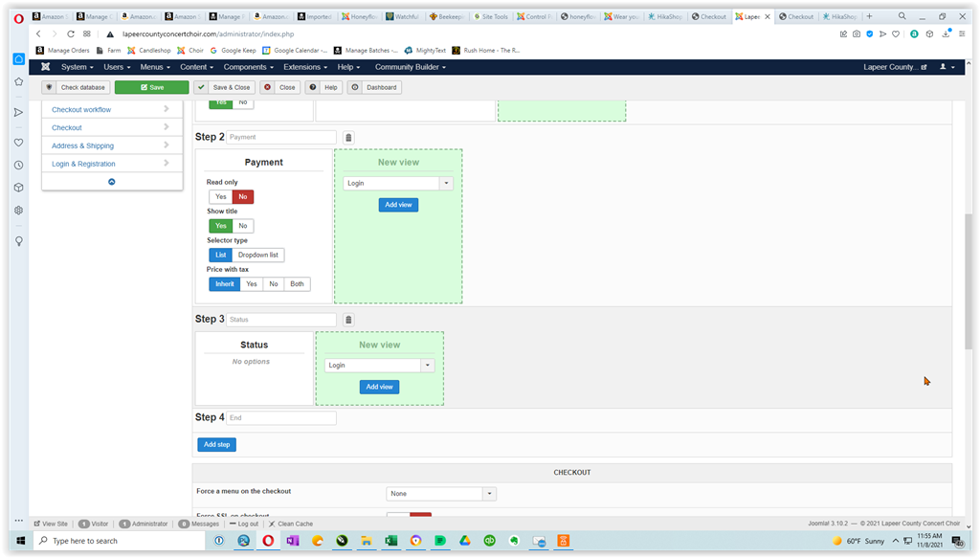Set Show title to No
Viewport: 980px width, 558px height.
click(x=243, y=226)
